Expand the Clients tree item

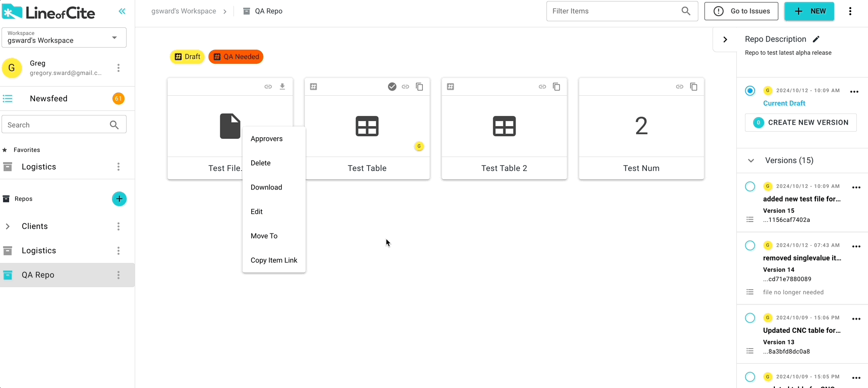click(8, 226)
